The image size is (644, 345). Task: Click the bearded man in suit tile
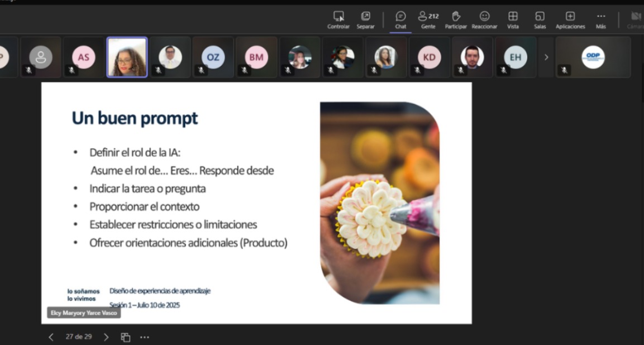coord(473,57)
